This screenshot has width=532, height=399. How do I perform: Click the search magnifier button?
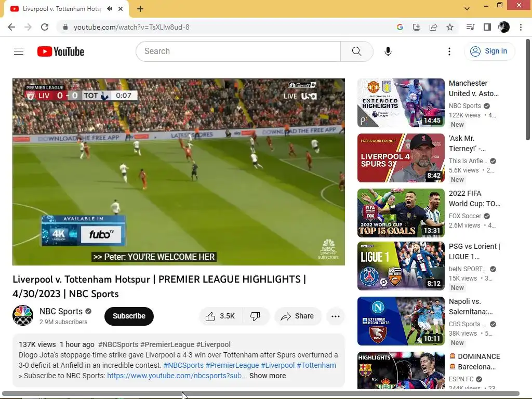(x=356, y=51)
